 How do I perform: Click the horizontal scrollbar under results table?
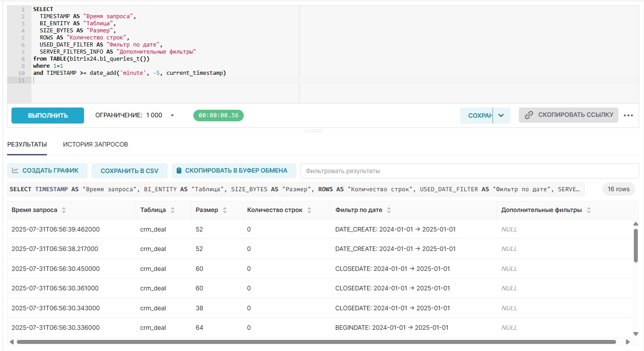pos(316,342)
